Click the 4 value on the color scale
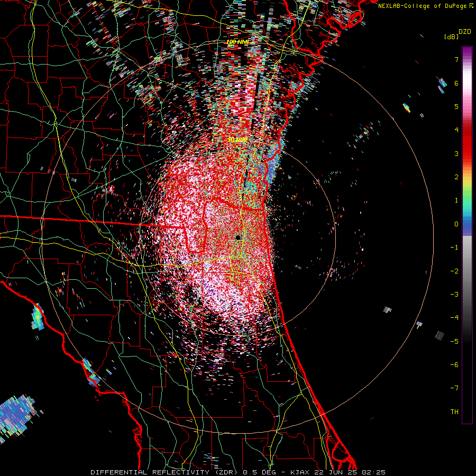 456,130
